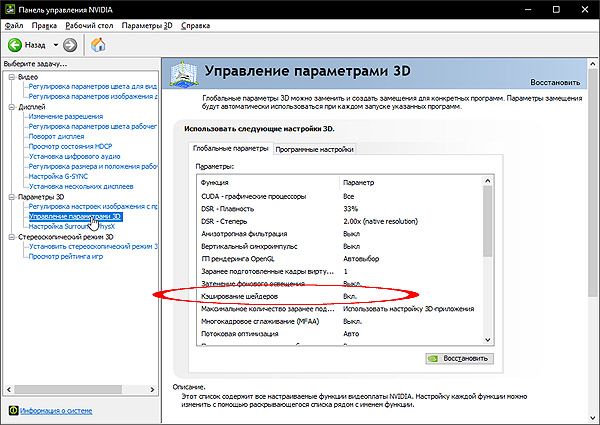This screenshot has height=425, width=600.
Task: Click main panel scroll up arrow
Action: point(593,64)
